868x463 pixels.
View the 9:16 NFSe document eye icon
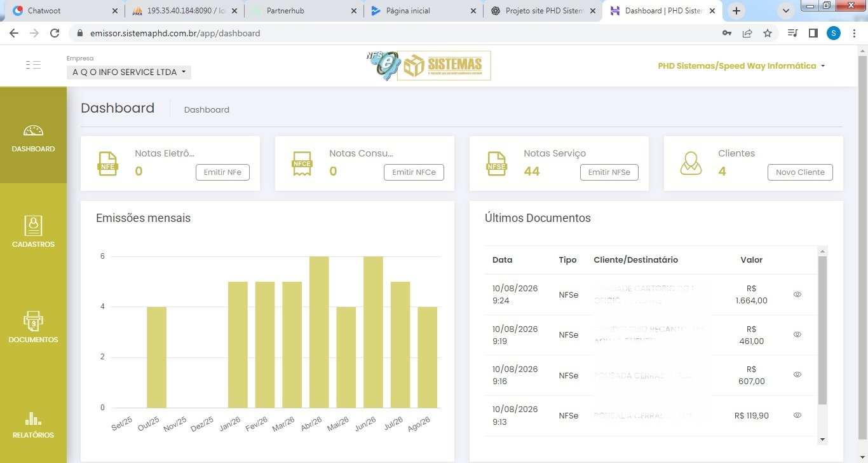tap(797, 375)
